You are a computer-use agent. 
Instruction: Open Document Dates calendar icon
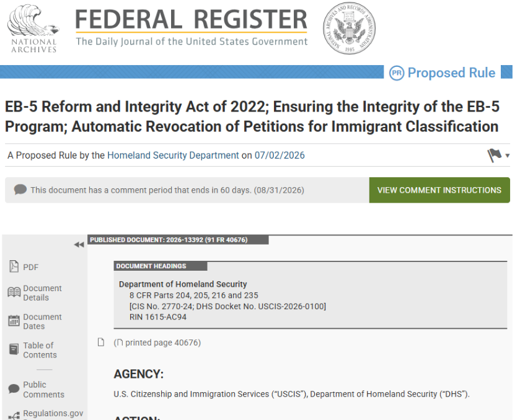(x=14, y=321)
